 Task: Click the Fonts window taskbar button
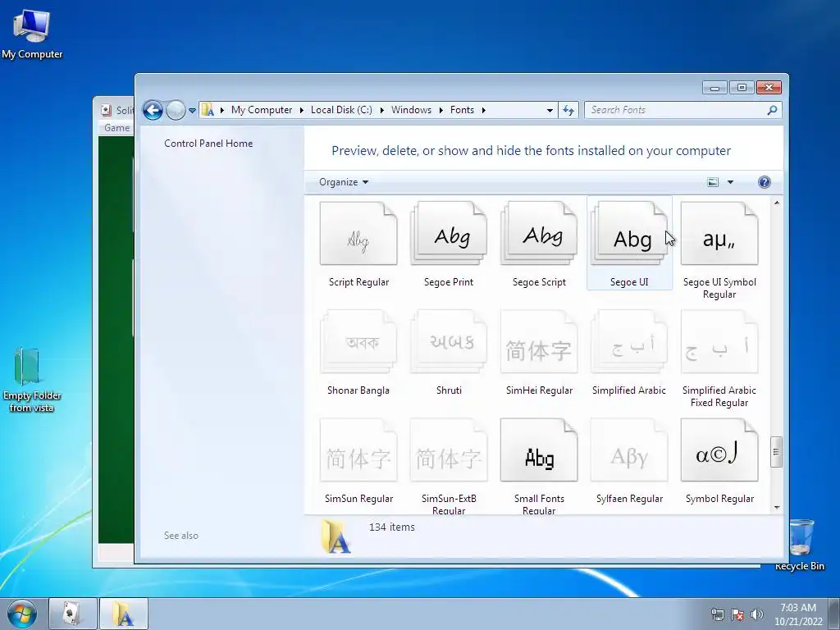click(x=124, y=614)
